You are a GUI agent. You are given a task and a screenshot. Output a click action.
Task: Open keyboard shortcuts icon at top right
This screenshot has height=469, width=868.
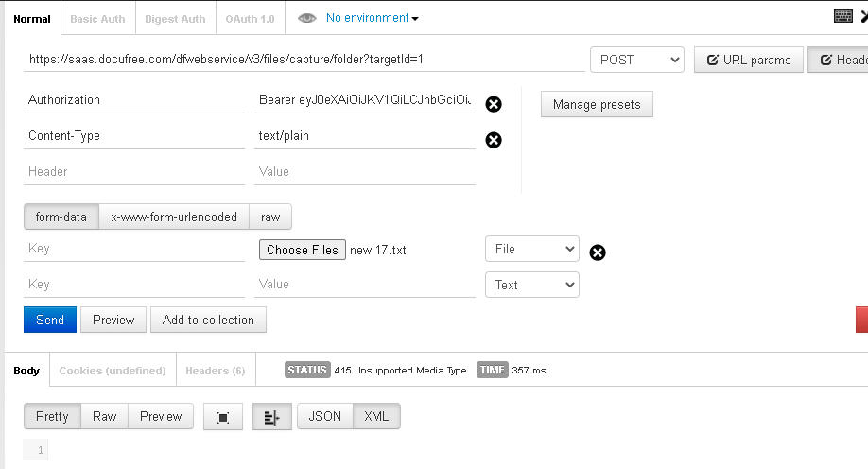click(843, 16)
